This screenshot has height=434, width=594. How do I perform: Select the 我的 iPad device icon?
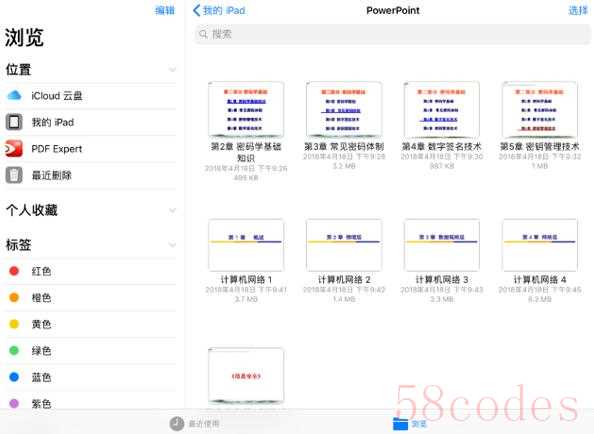click(x=14, y=122)
